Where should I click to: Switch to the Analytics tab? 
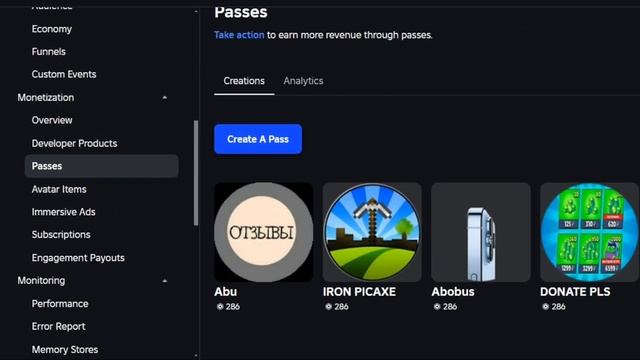click(x=303, y=81)
